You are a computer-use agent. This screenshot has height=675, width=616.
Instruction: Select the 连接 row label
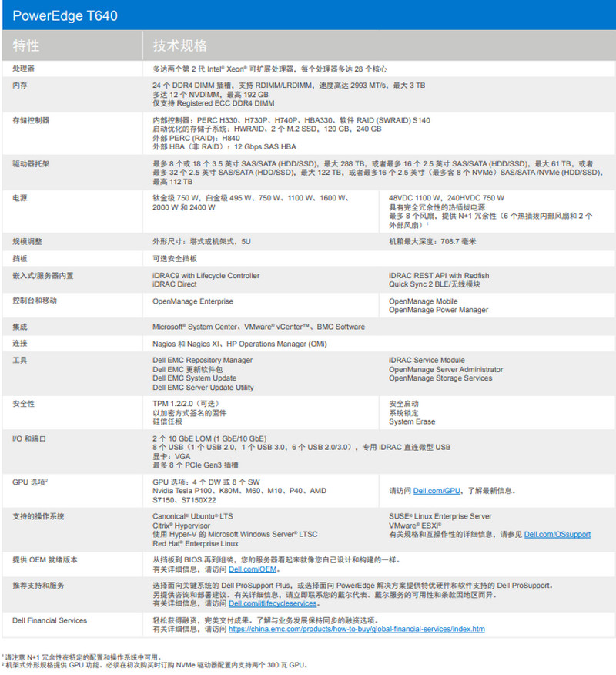20,343
